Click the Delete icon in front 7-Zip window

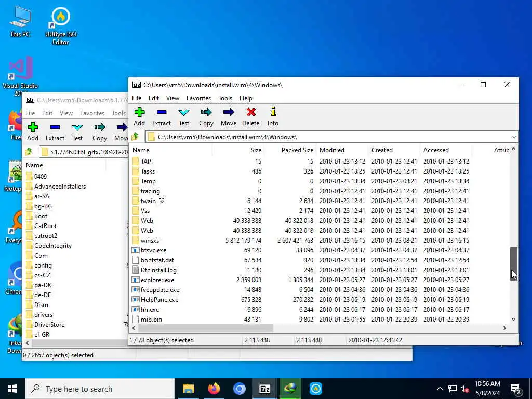point(251,112)
